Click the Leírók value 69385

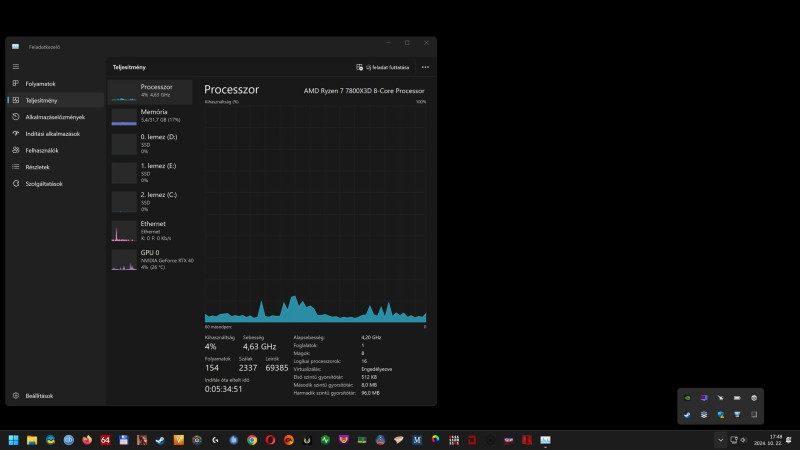(277, 368)
